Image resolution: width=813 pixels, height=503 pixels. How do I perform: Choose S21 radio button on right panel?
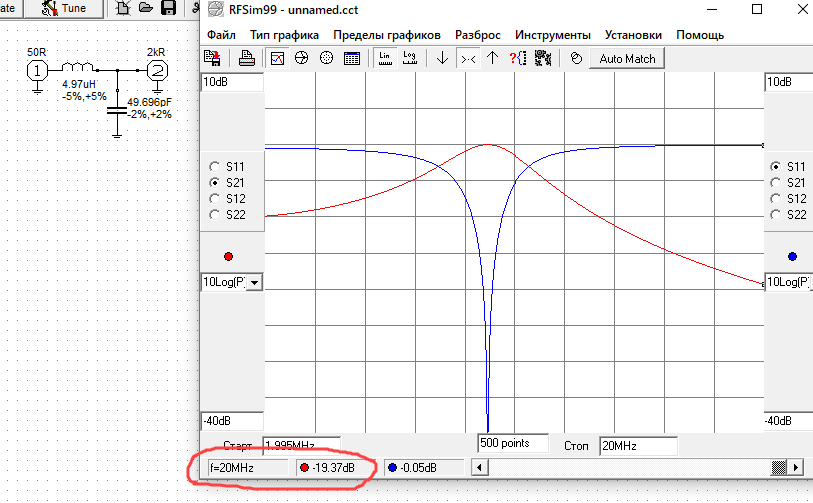pyautogui.click(x=776, y=183)
